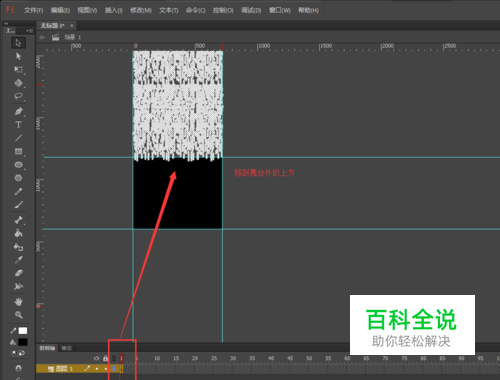Viewport: 500px width, 380px height.
Task: Open the 命令(C) menu
Action: (x=195, y=10)
